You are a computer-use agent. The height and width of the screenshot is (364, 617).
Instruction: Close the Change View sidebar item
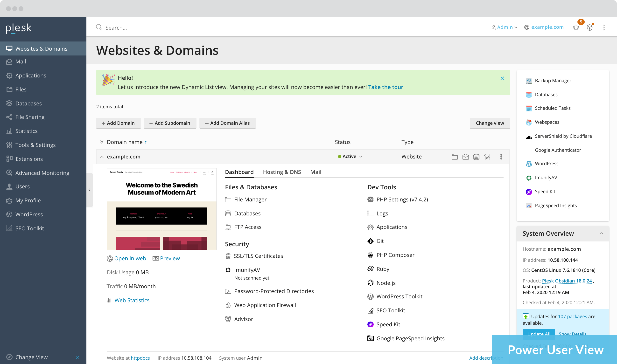[x=77, y=357]
